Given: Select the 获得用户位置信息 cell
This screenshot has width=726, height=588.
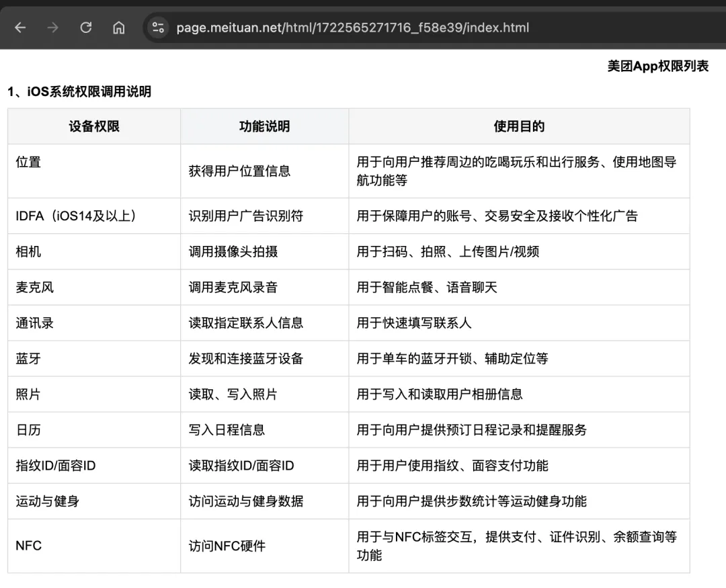Looking at the screenshot, I should [x=264, y=171].
